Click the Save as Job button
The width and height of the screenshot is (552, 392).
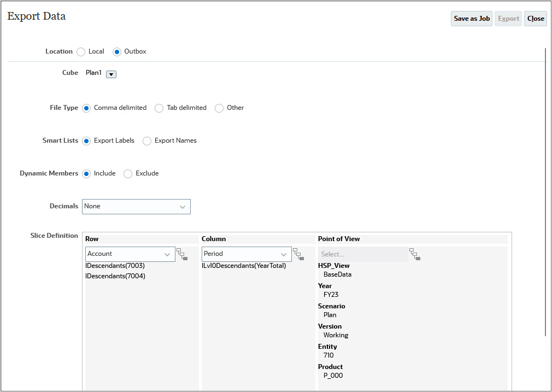[x=471, y=18]
